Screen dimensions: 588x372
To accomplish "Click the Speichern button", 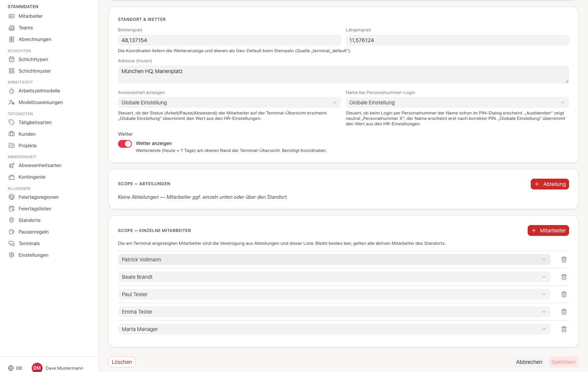I will point(563,362).
